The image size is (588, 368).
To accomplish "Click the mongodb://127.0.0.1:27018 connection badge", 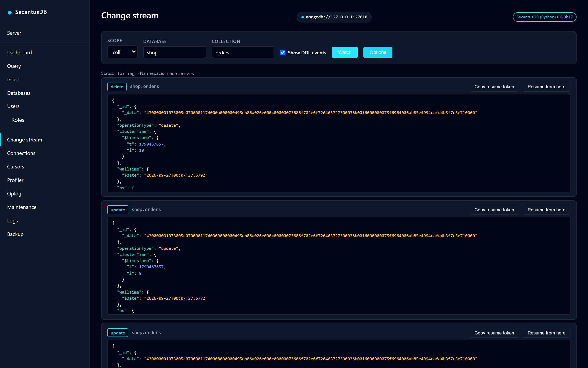I will 334,17.
